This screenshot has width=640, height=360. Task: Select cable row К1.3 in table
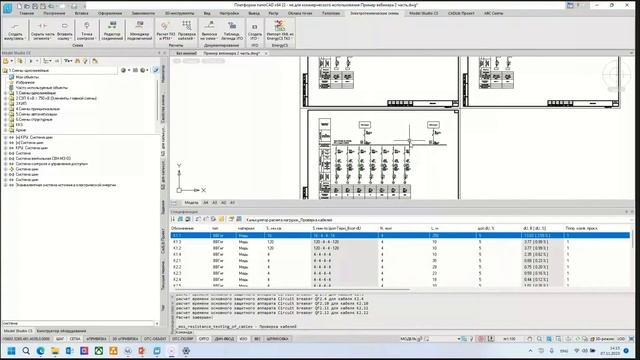pos(400,242)
